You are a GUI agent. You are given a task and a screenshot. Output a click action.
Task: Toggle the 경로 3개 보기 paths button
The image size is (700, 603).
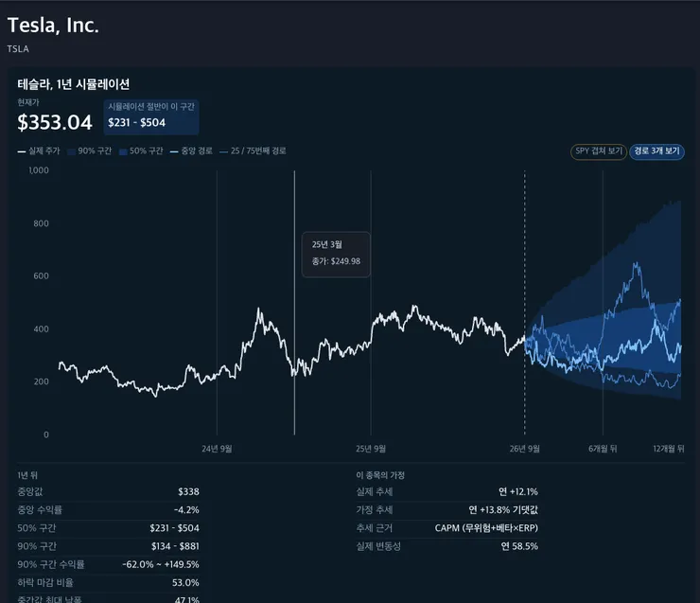tap(656, 151)
